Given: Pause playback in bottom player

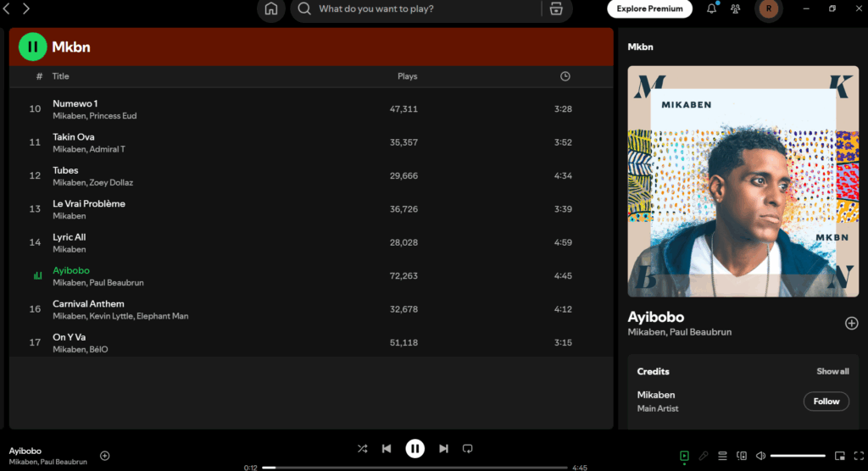Looking at the screenshot, I should click(x=415, y=449).
